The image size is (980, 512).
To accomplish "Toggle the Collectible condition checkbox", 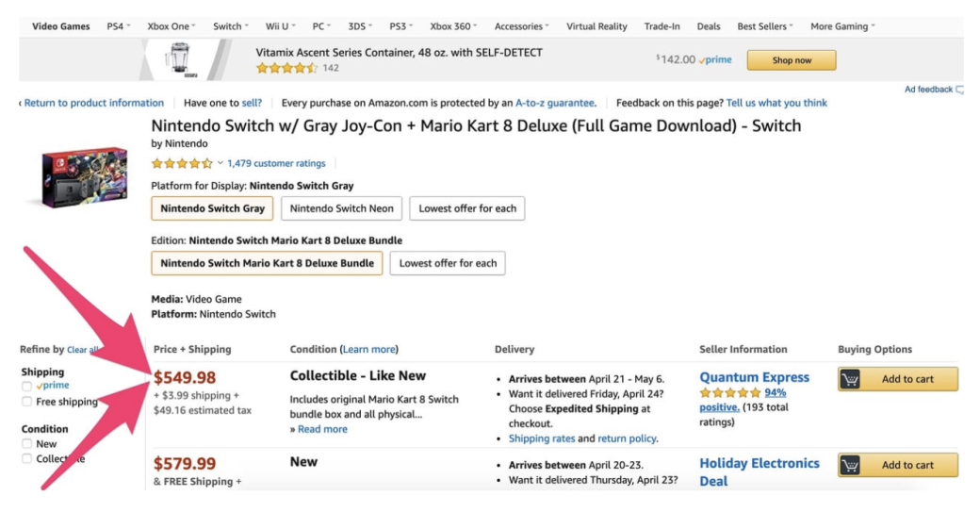I will (x=27, y=459).
